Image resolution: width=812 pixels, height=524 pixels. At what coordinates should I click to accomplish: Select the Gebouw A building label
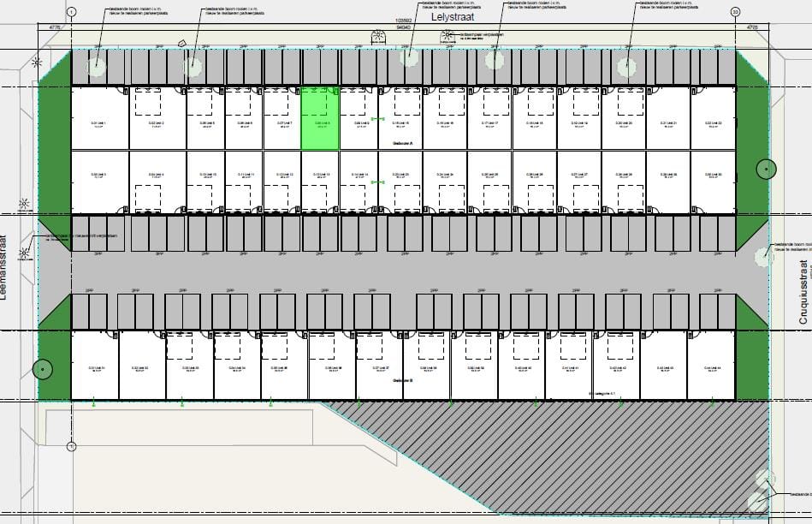pos(402,144)
